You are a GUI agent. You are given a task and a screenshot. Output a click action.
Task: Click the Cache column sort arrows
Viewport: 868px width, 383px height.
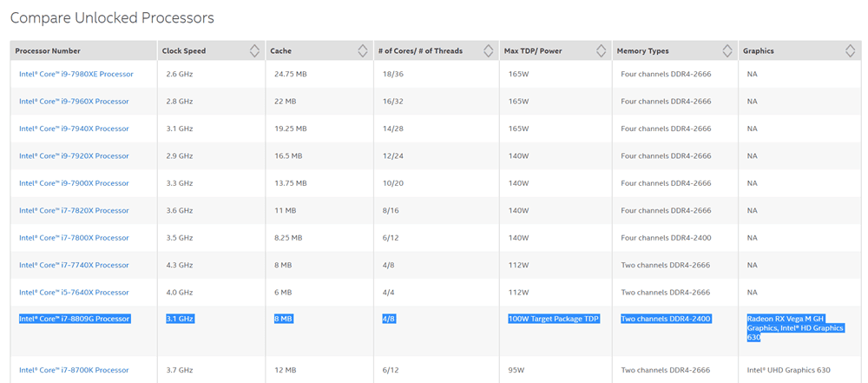(363, 51)
